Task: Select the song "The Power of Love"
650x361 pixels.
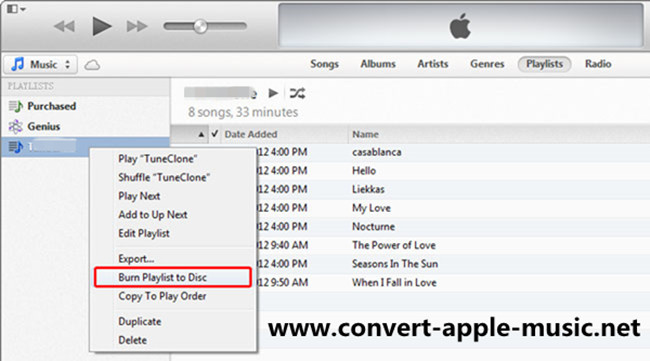Action: (394, 245)
